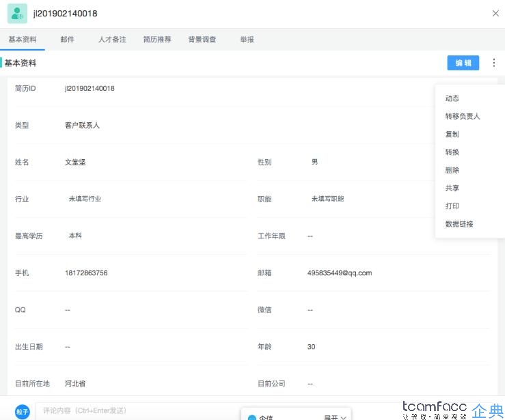Image resolution: width=505 pixels, height=420 pixels.
Task: Open the three-dot more options menu
Action: 494,63
